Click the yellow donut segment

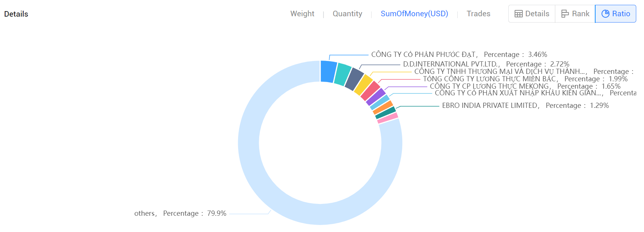(x=363, y=85)
